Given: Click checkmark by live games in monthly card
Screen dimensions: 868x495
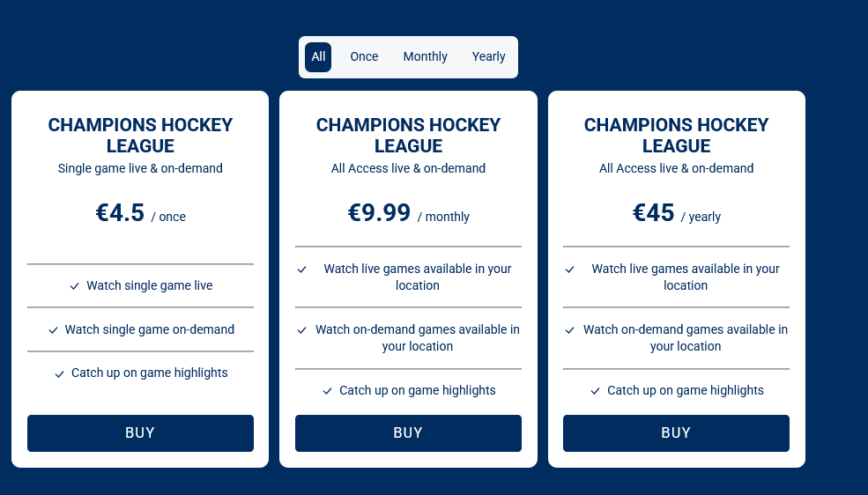Looking at the screenshot, I should point(301,270).
